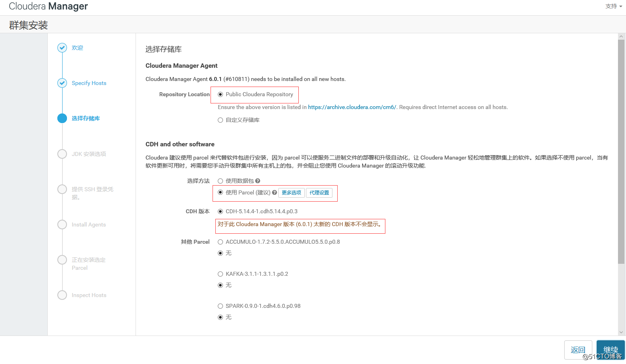Screen dimensions: 626x364
Task: Select Public Cloudera Repository radio button
Action: 220,95
